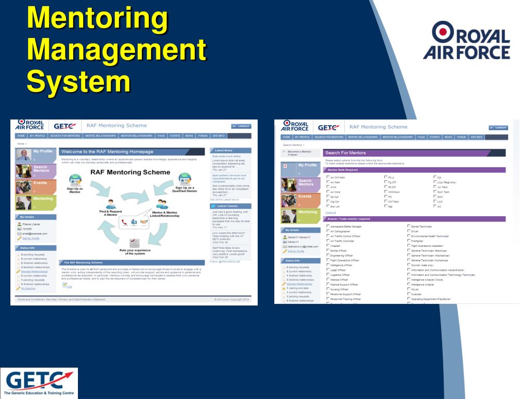Click Become a Mentor Trainer link
532x399 pixels.
[x=299, y=153]
